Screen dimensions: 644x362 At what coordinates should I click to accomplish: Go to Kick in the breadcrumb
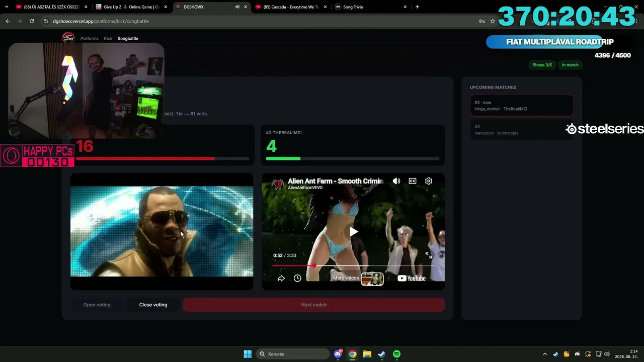[x=108, y=38]
